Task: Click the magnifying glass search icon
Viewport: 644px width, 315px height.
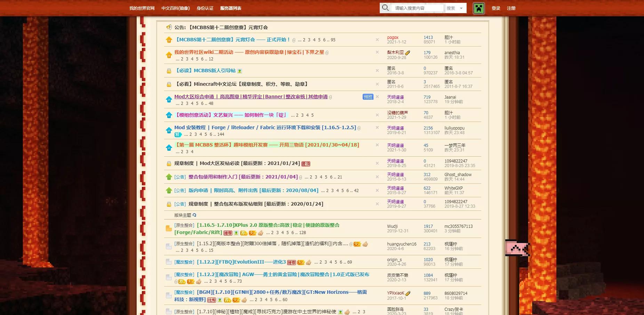Action: click(x=385, y=8)
